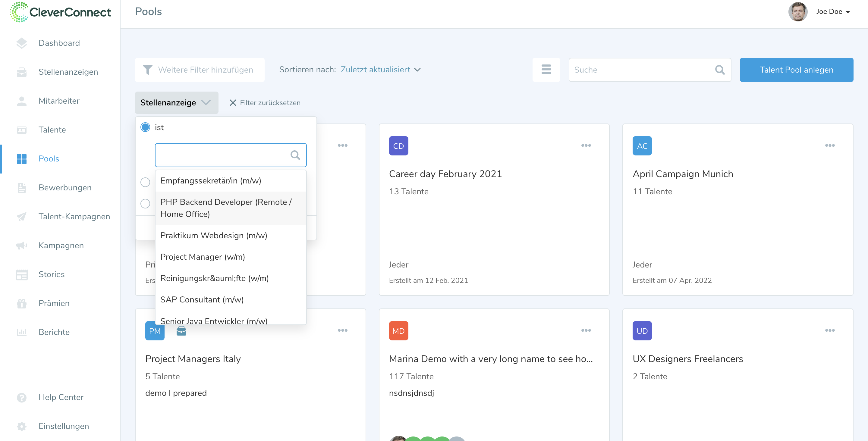The width and height of the screenshot is (868, 441).
Task: Open three-dot menu on UX Designers Freelancers
Action: (830, 330)
